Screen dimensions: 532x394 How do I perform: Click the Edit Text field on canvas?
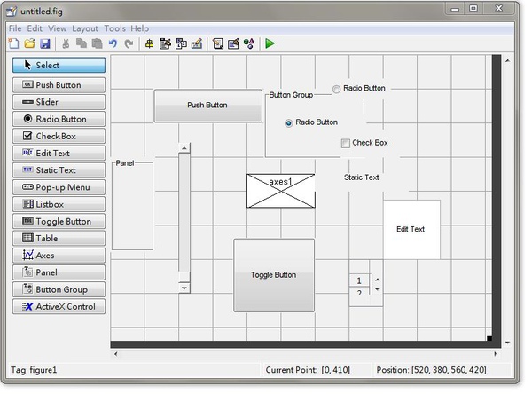click(x=411, y=230)
